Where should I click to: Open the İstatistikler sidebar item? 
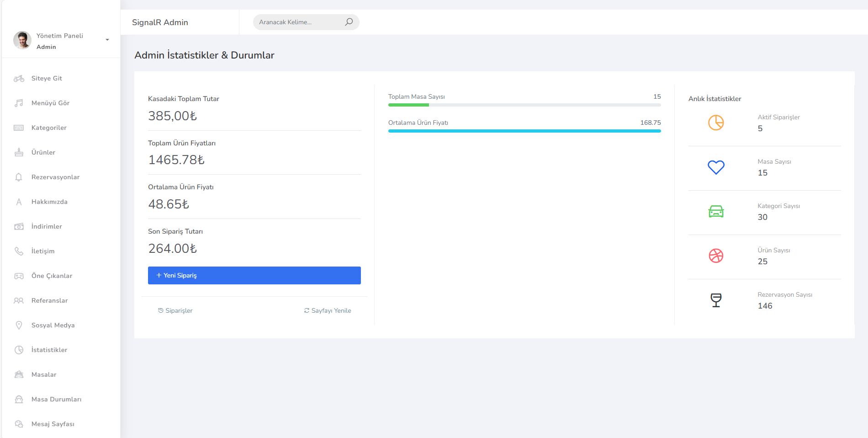(49, 350)
